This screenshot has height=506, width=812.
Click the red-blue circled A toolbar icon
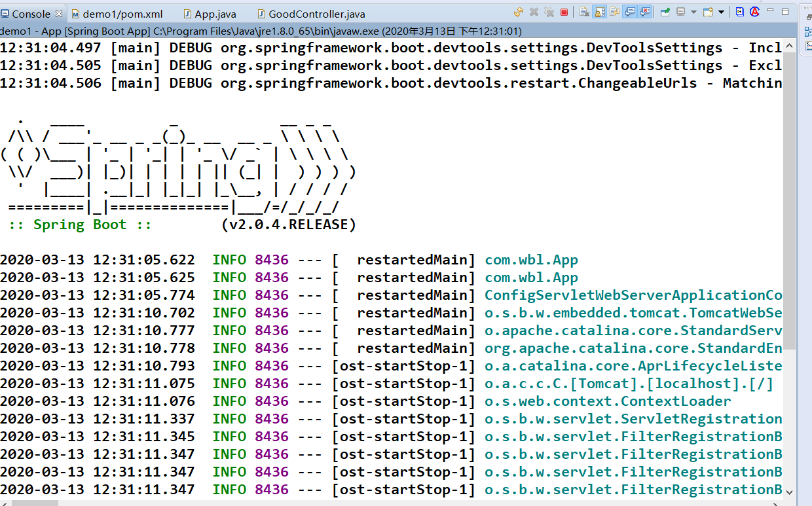coord(754,12)
